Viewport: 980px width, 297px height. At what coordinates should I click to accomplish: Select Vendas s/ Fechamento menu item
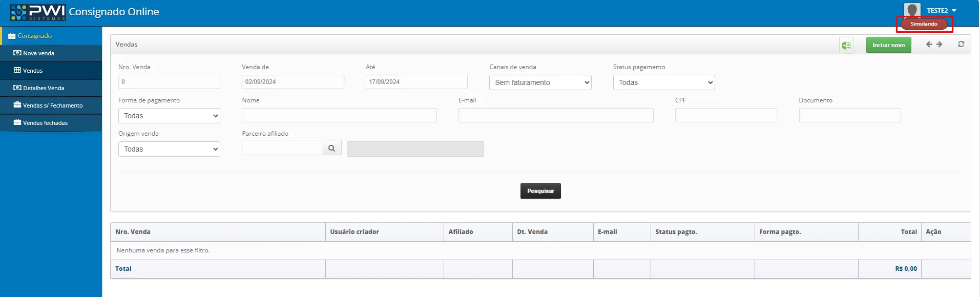tap(53, 105)
